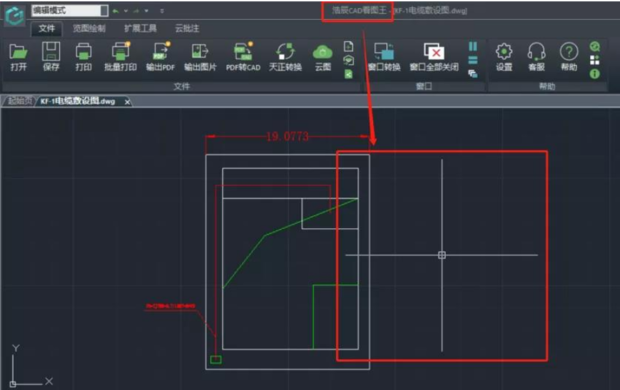Expand quick access toolbar customize arrow
This screenshot has width=620, height=390.
pyautogui.click(x=162, y=11)
